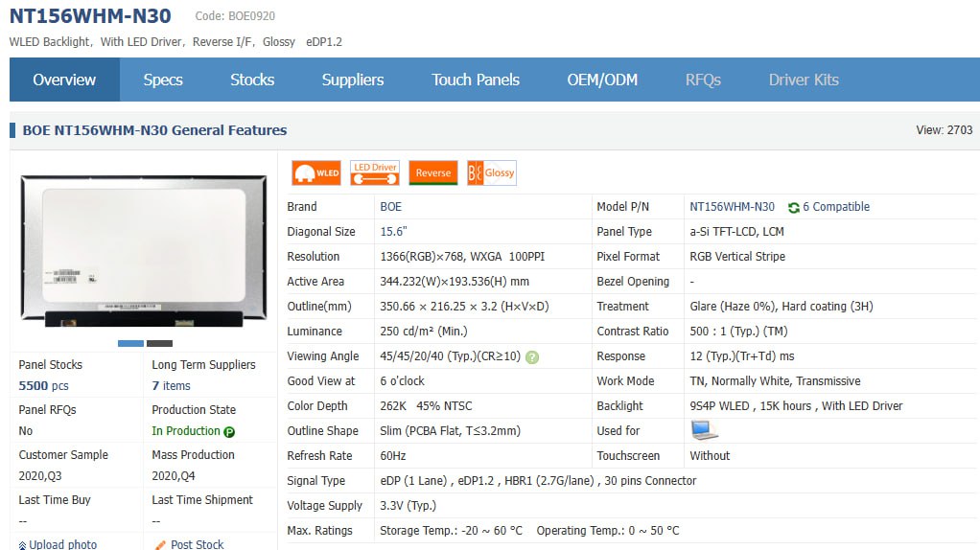The image size is (980, 550).
Task: Click the Reverse interface feature icon
Action: tap(433, 172)
